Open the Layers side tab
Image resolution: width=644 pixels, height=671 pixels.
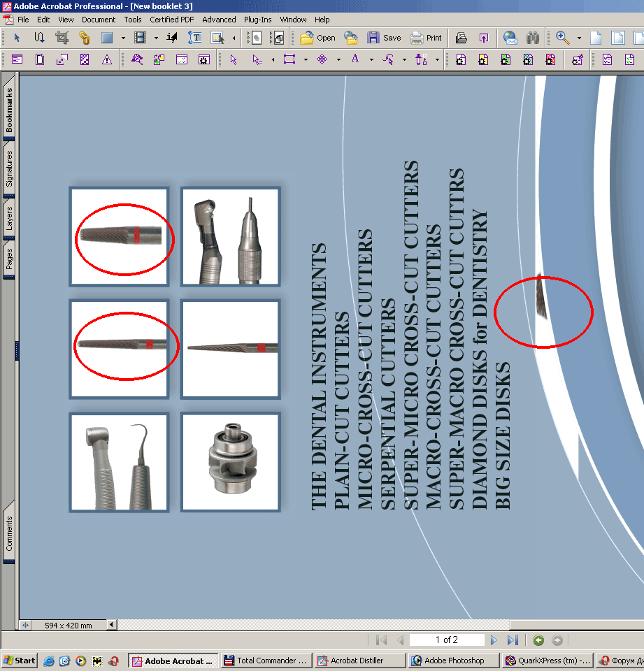[9, 218]
